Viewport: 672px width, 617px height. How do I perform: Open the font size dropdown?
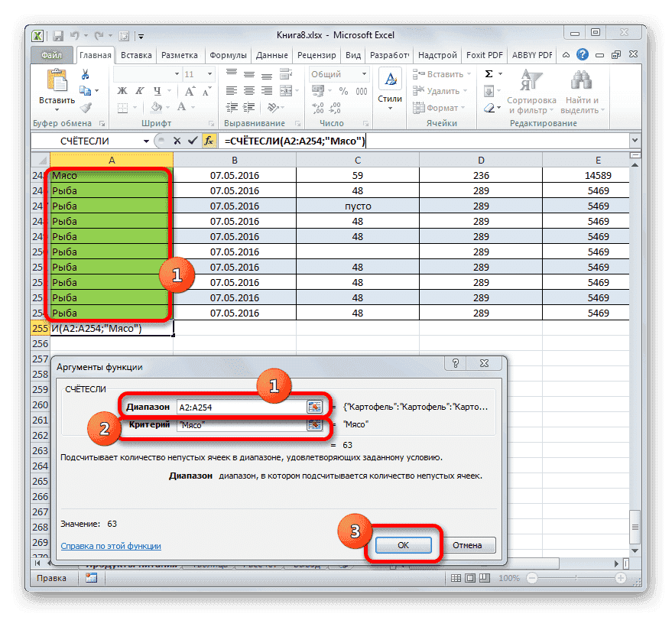[x=209, y=74]
